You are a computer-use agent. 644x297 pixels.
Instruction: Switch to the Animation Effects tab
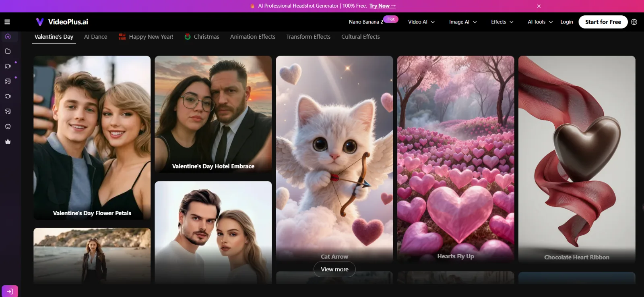[x=253, y=37]
